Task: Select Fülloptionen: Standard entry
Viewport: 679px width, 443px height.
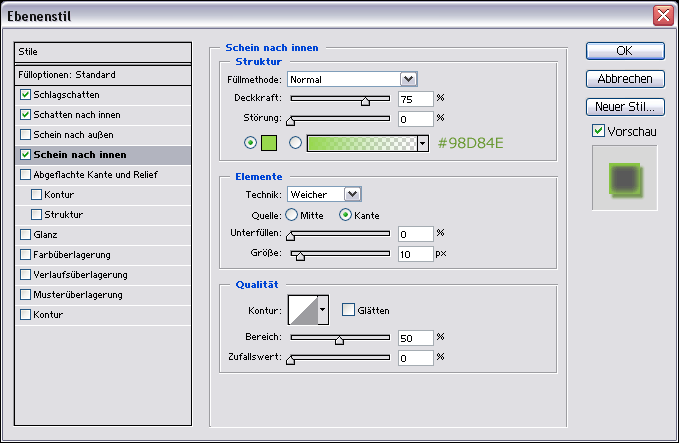Action: [103, 75]
